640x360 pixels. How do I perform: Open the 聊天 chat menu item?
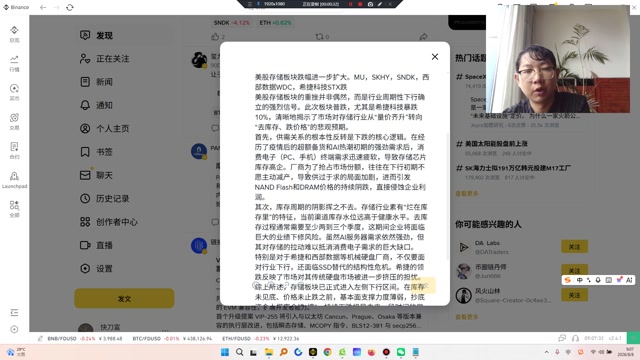(x=124, y=175)
